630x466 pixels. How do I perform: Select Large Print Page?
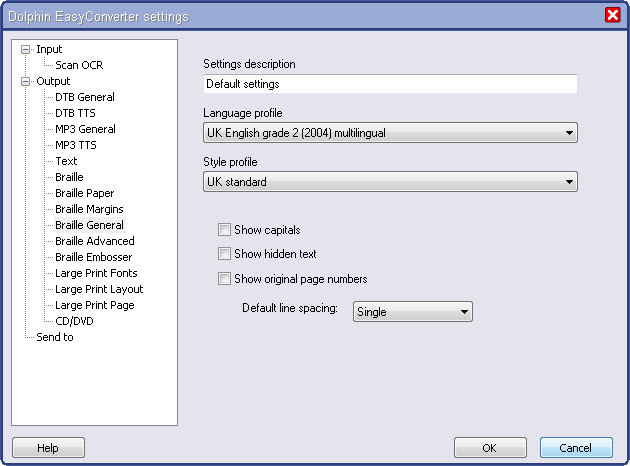click(95, 306)
